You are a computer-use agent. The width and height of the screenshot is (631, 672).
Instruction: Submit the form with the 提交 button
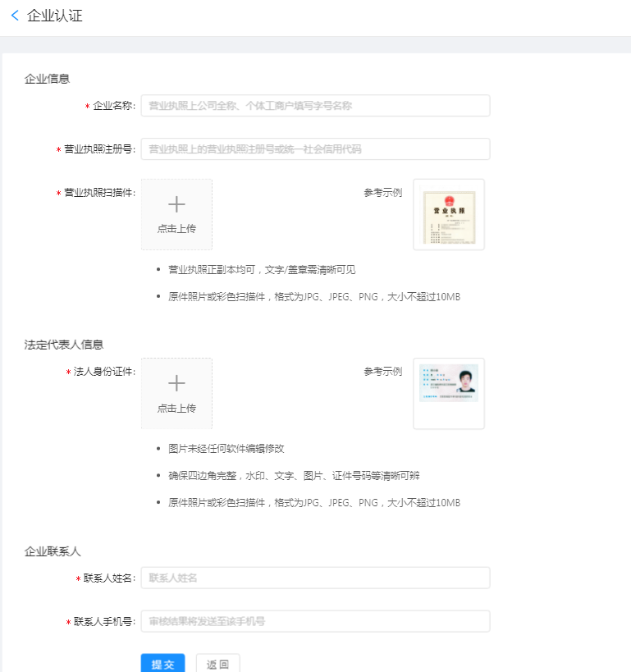pyautogui.click(x=162, y=664)
